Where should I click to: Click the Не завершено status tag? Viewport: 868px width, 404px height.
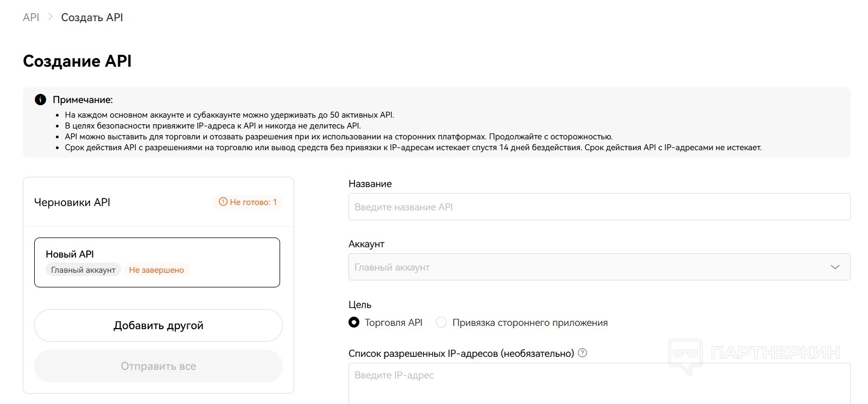click(x=156, y=270)
